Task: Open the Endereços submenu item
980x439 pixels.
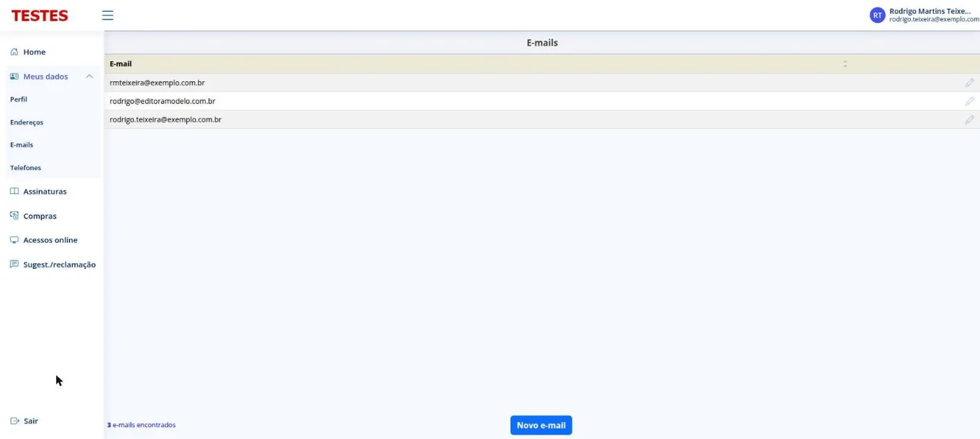Action: tap(27, 123)
